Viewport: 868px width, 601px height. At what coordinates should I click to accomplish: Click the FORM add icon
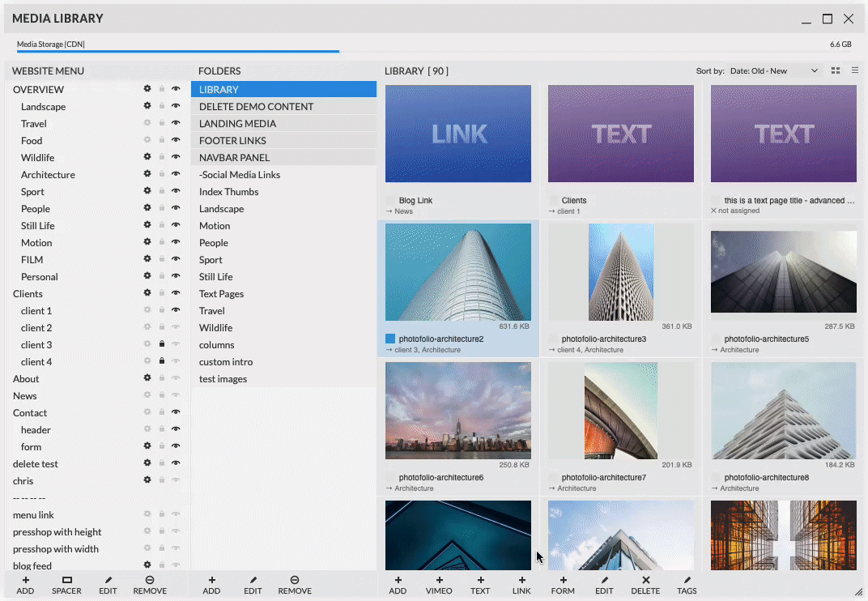pos(563,581)
